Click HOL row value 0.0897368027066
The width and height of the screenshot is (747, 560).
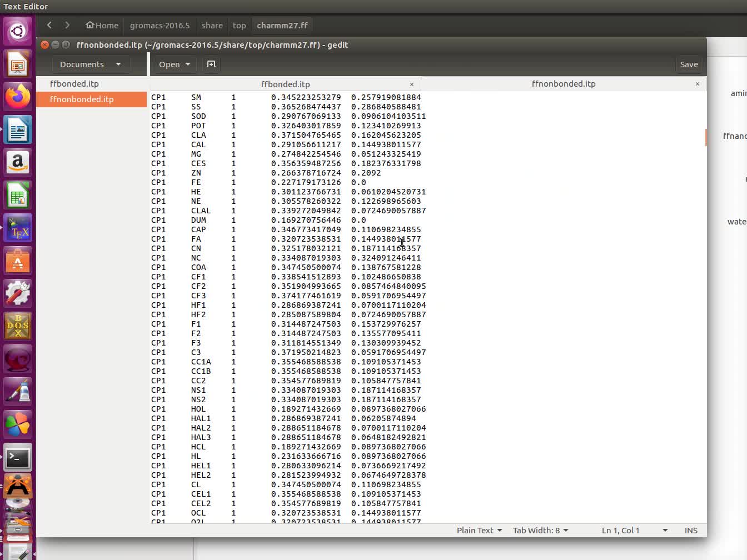click(x=389, y=409)
